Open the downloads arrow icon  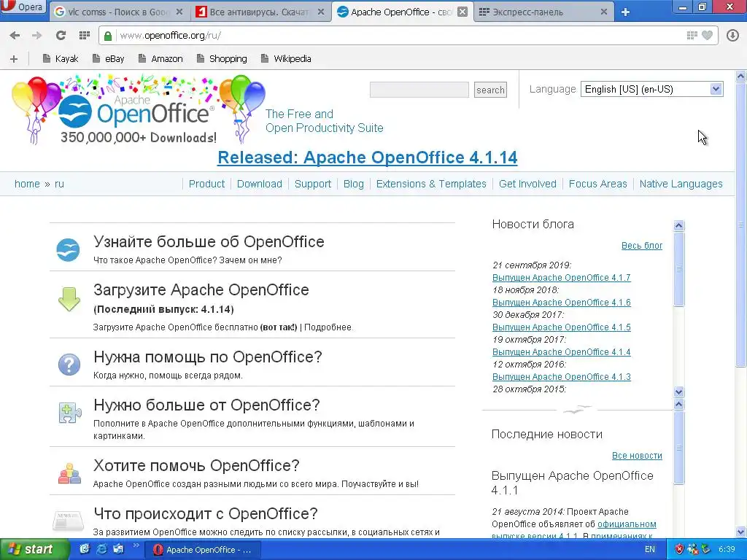point(732,35)
